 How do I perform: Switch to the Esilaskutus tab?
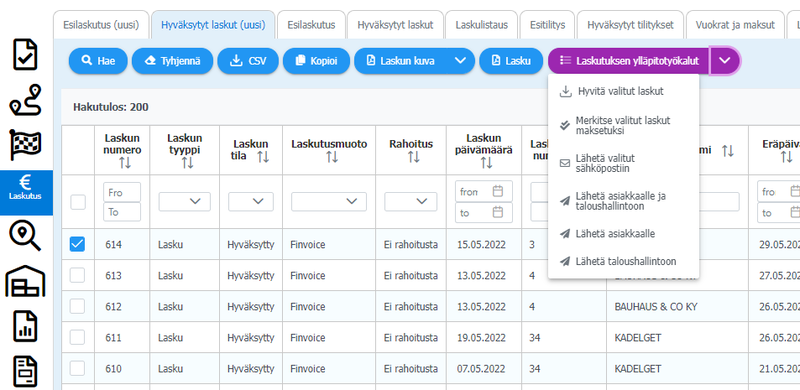pyautogui.click(x=311, y=25)
